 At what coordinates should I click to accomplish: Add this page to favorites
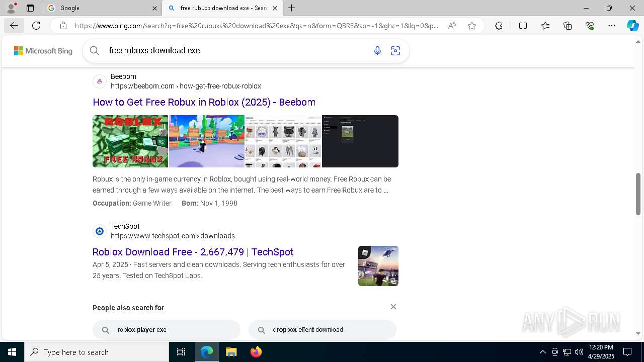click(472, 26)
